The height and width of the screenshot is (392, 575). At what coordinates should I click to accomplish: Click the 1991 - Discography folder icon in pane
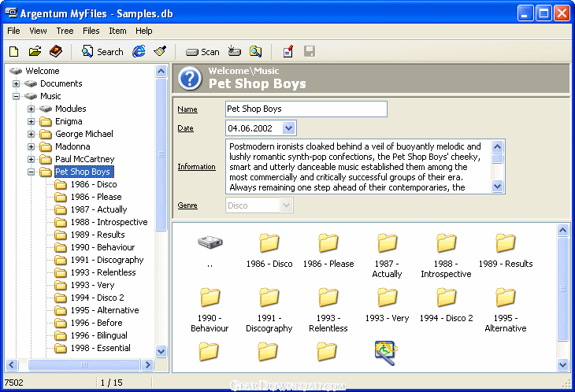click(x=269, y=297)
